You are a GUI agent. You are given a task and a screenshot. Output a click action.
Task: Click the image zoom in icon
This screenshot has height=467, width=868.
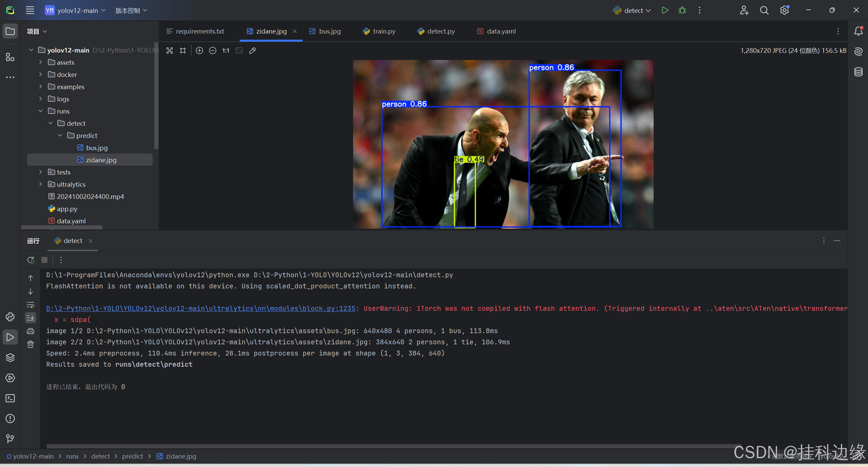pyautogui.click(x=199, y=50)
